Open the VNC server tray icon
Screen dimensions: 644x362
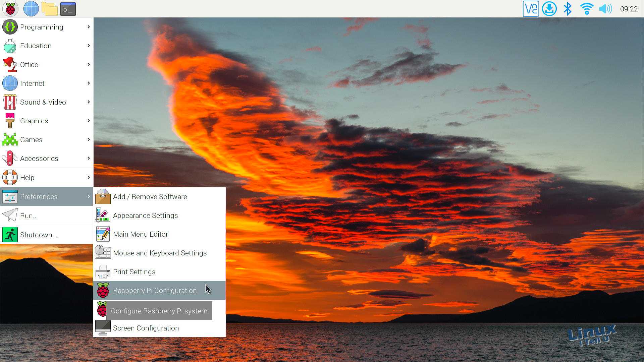[x=531, y=9]
